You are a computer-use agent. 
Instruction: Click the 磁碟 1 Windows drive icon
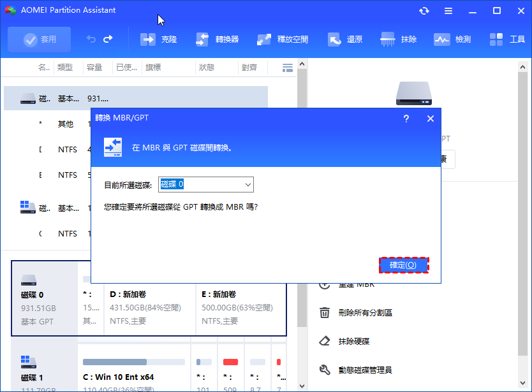tap(29, 362)
